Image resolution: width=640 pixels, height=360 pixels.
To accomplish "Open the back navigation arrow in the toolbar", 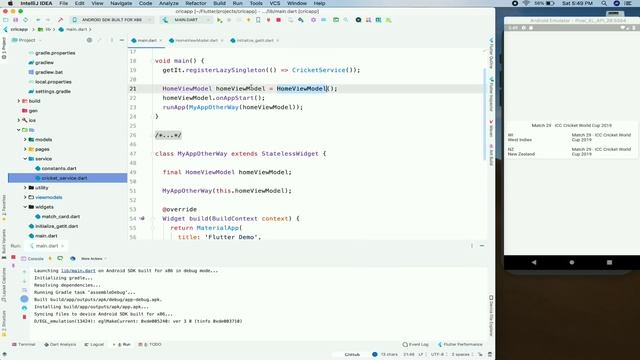I will pyautogui.click(x=38, y=20).
